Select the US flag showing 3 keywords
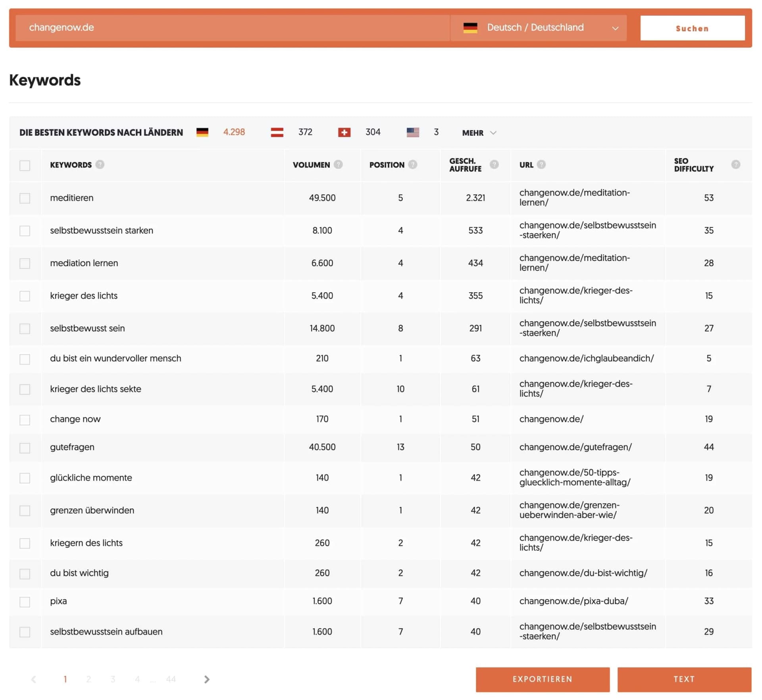Image resolution: width=762 pixels, height=700 pixels. (413, 132)
